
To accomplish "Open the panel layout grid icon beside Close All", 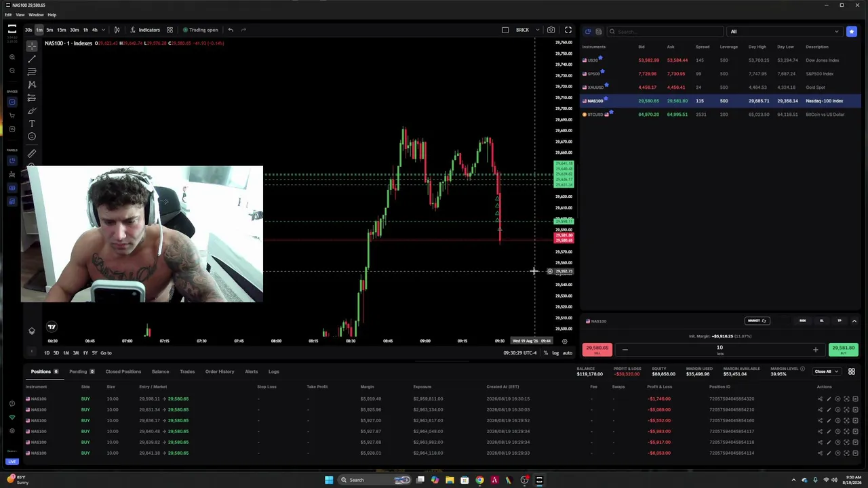I will pyautogui.click(x=852, y=371).
